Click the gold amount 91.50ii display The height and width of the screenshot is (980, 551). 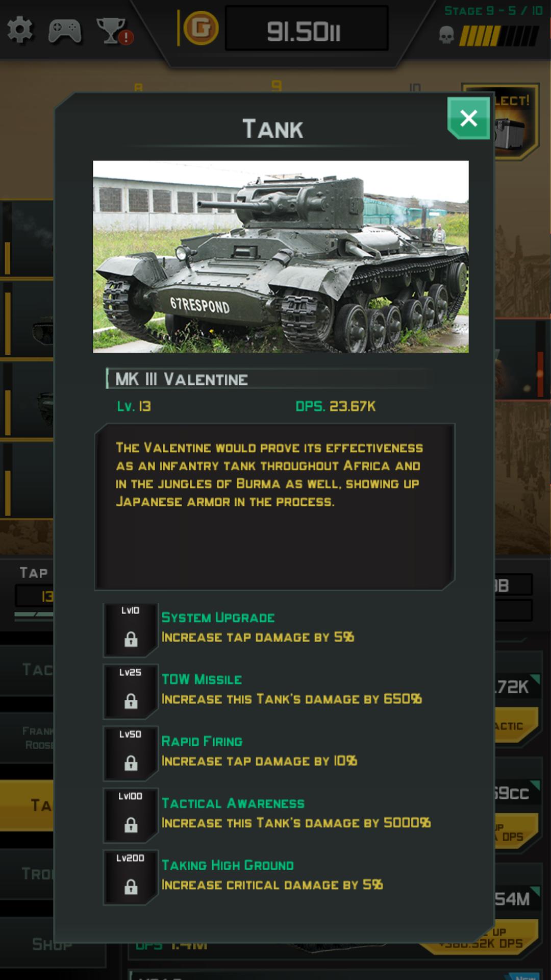[x=307, y=29]
